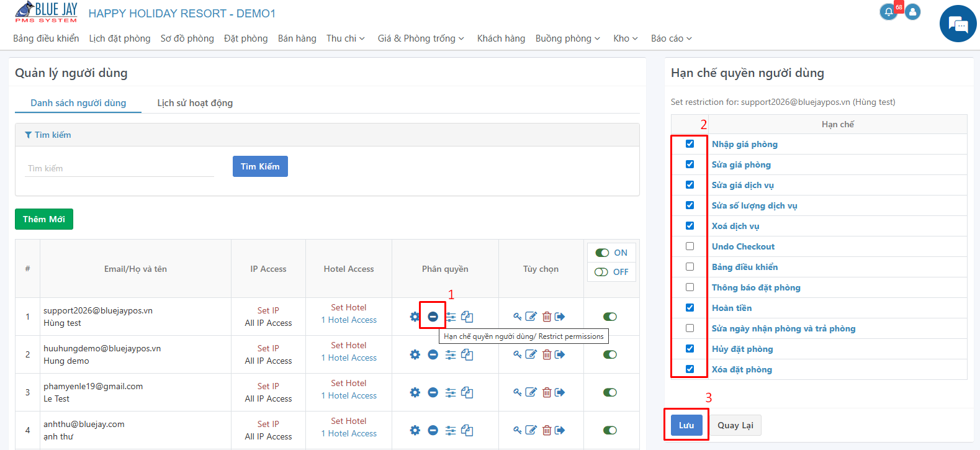Click the Quay Lại button
Image resolution: width=980 pixels, height=450 pixels.
click(x=735, y=425)
